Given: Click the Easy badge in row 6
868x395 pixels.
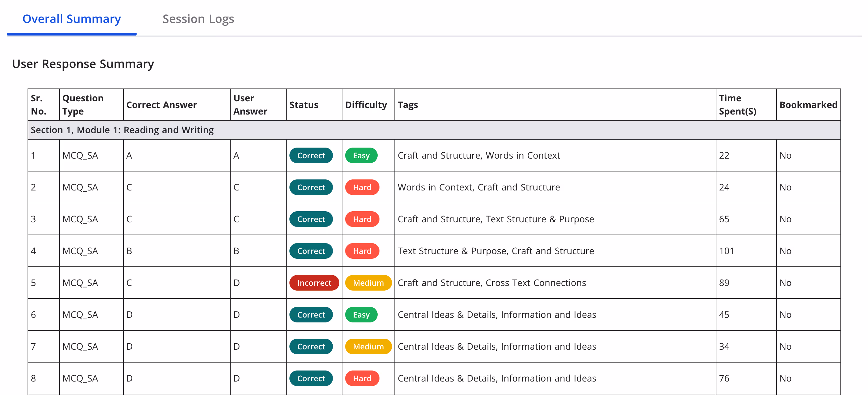Looking at the screenshot, I should [x=361, y=314].
